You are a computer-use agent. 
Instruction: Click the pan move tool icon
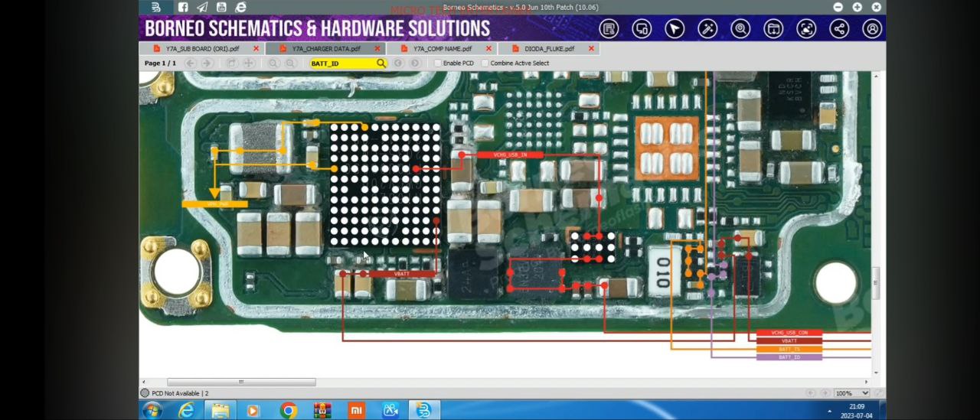(248, 63)
